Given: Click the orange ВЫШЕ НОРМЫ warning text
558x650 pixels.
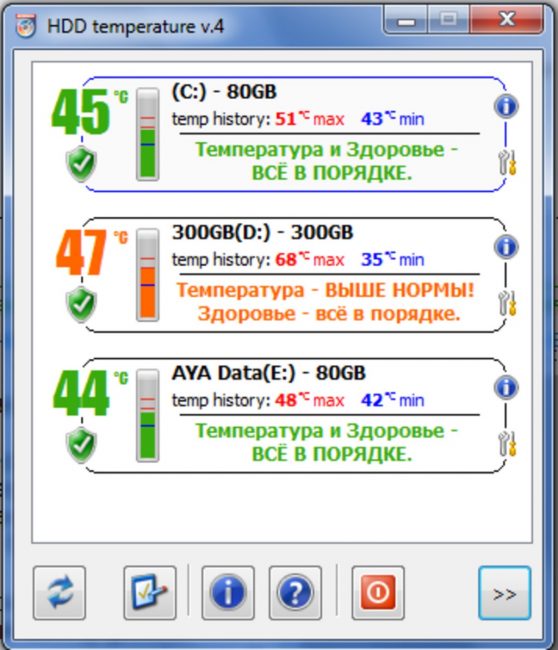Looking at the screenshot, I should point(399,290).
